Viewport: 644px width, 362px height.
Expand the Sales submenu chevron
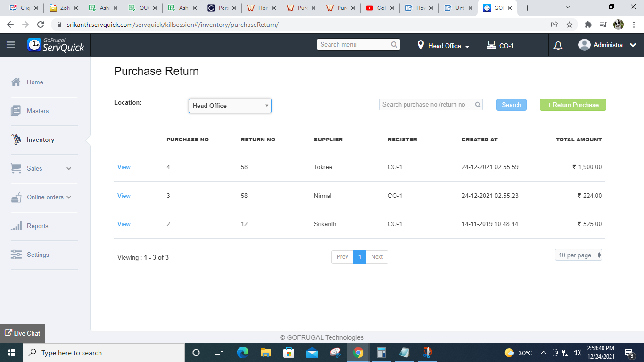click(x=69, y=168)
